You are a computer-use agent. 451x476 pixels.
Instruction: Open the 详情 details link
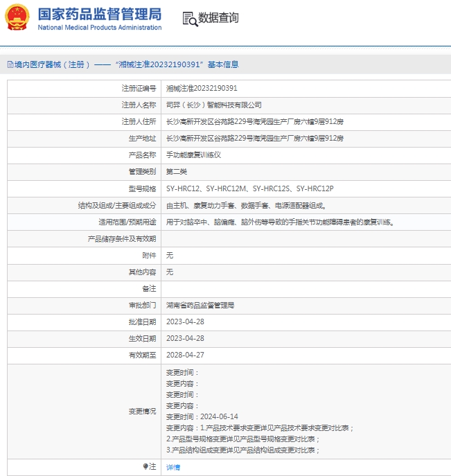[x=173, y=467]
